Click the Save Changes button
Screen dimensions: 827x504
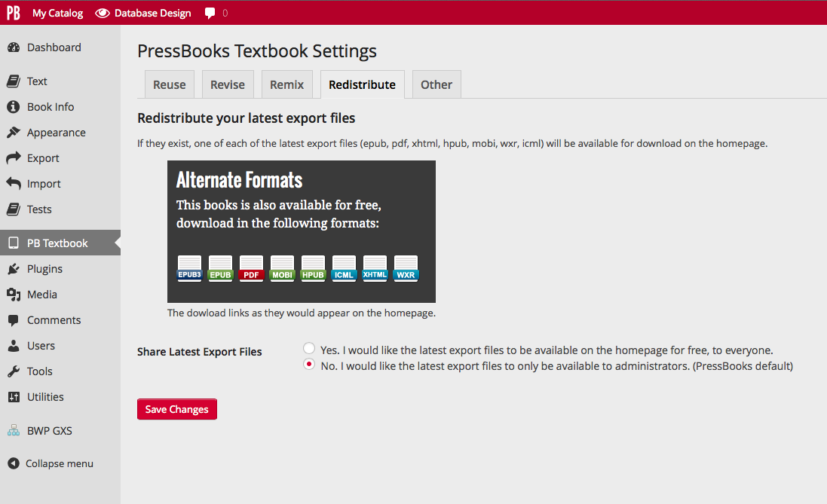pos(176,409)
